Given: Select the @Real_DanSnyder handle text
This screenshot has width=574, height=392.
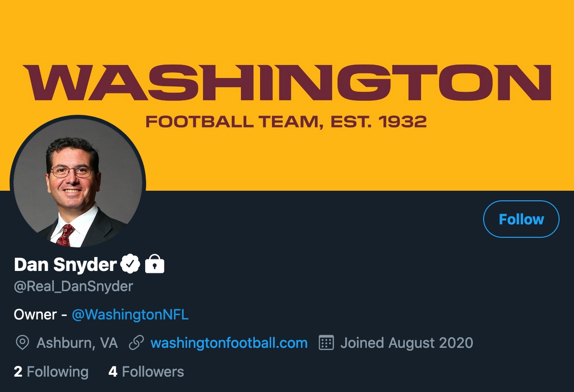Looking at the screenshot, I should 74,286.
